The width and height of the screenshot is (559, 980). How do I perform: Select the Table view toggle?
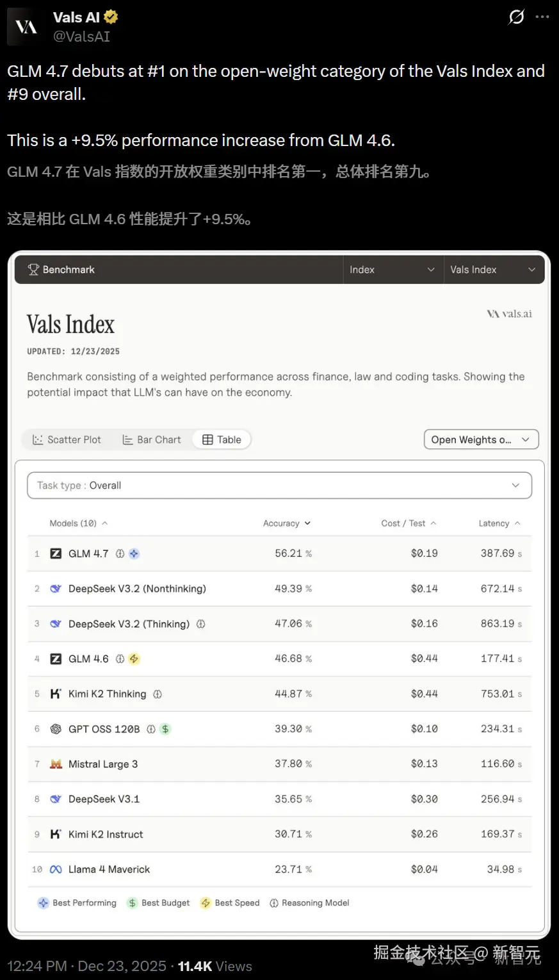tap(222, 439)
